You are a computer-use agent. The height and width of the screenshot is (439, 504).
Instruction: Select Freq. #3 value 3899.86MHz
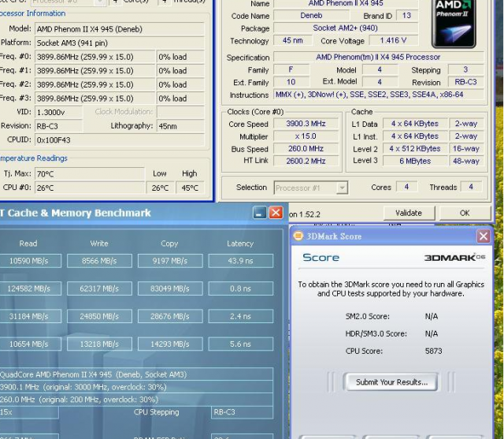point(94,99)
